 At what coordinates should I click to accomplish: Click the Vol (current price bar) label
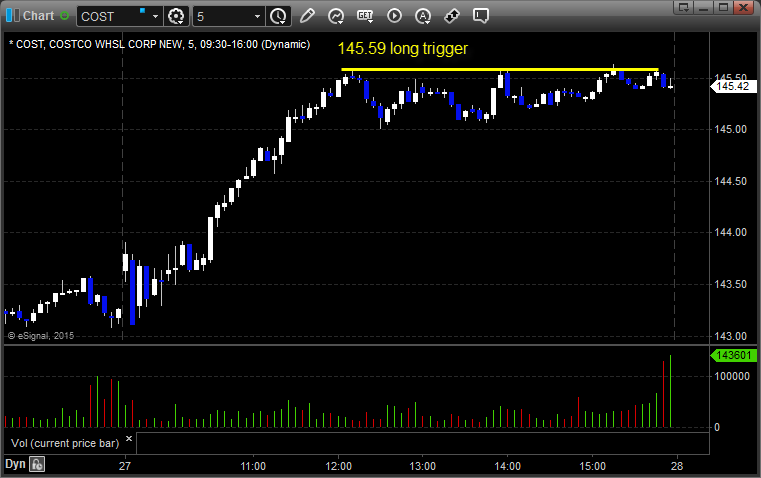[65, 443]
